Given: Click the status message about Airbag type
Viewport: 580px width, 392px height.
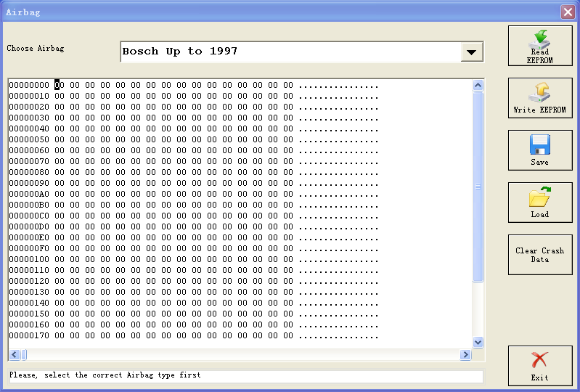Looking at the screenshot, I should point(105,375).
